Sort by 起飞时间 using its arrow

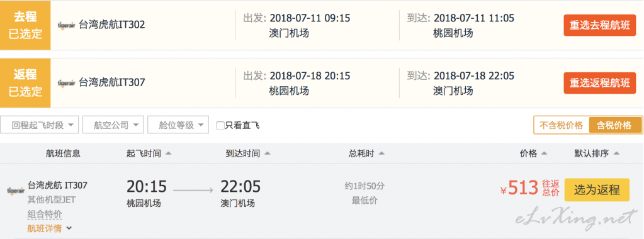click(168, 153)
